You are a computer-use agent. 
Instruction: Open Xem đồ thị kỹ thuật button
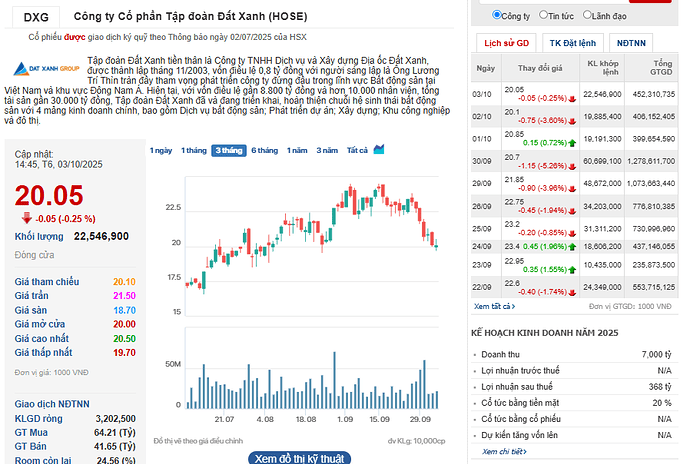point(299,458)
